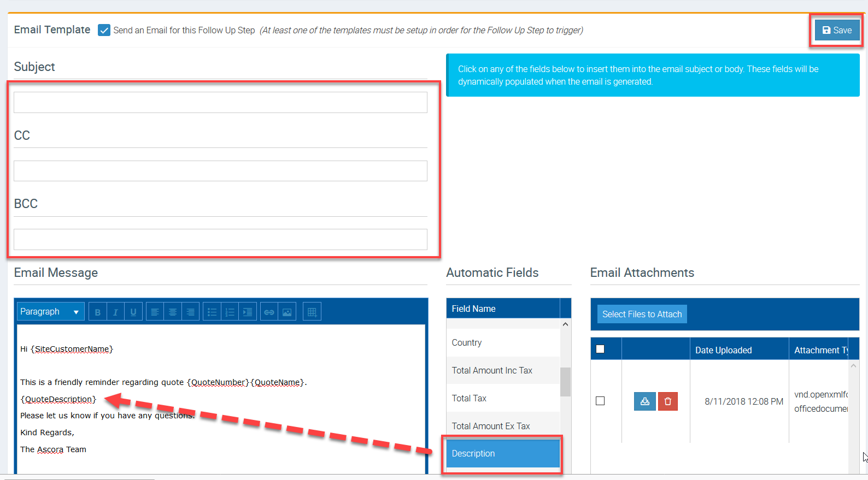Screen dimensions: 868x480
Task: Insert a numbered list in message
Action: point(230,312)
